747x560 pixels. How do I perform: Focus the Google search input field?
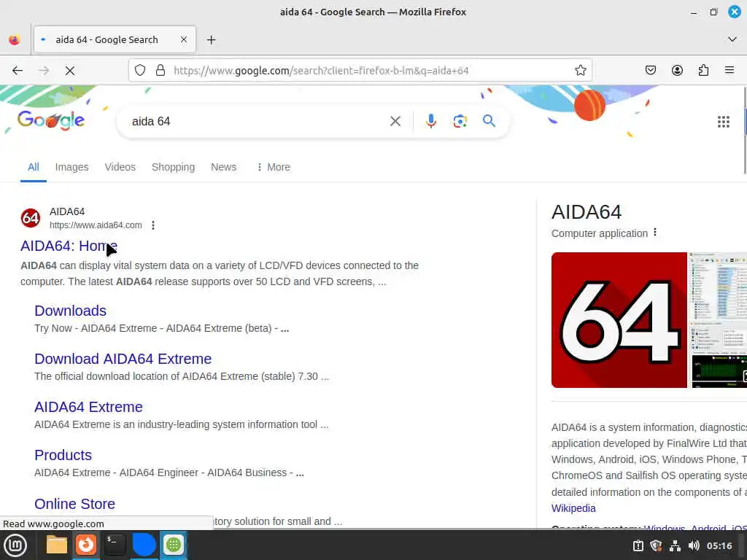click(x=258, y=122)
